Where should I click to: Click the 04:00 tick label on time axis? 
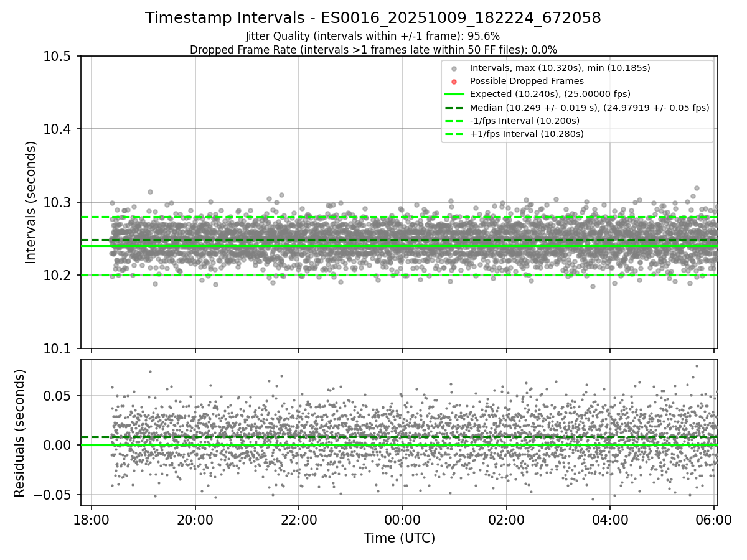tap(609, 518)
